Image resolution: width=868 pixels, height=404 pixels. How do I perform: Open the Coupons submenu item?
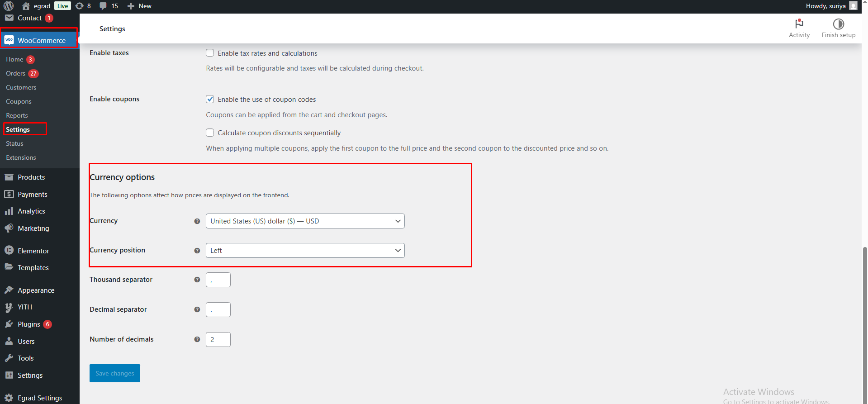[x=19, y=101]
